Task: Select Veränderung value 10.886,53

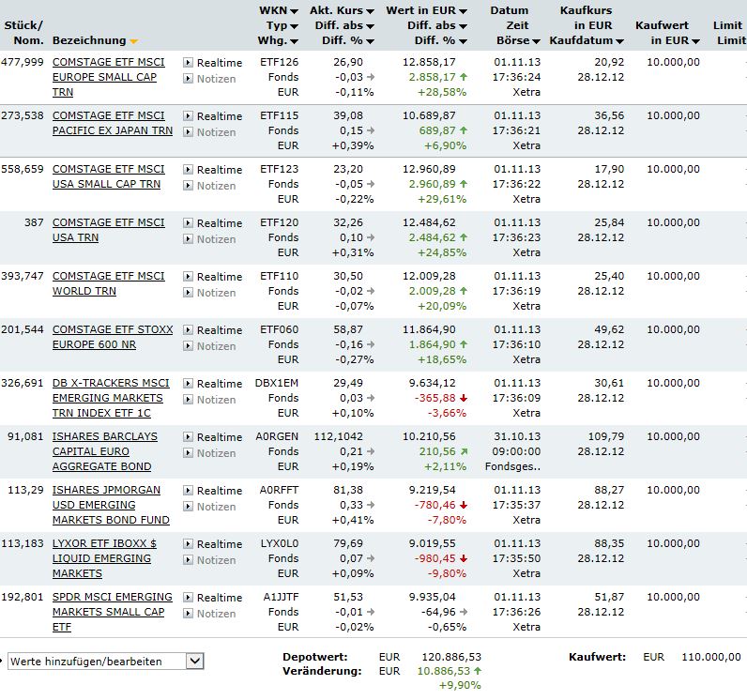Action: (x=444, y=671)
